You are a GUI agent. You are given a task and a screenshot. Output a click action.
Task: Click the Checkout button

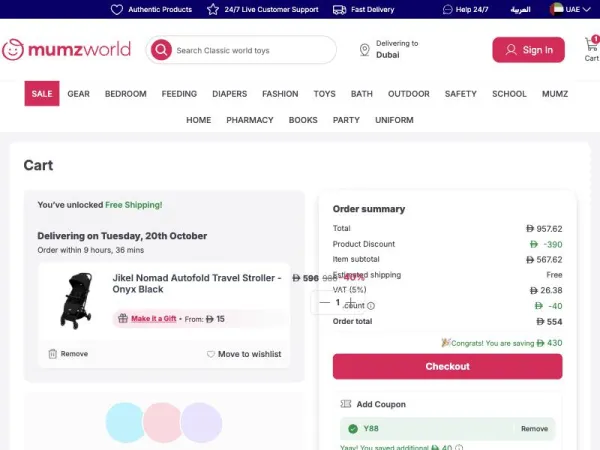coord(447,366)
